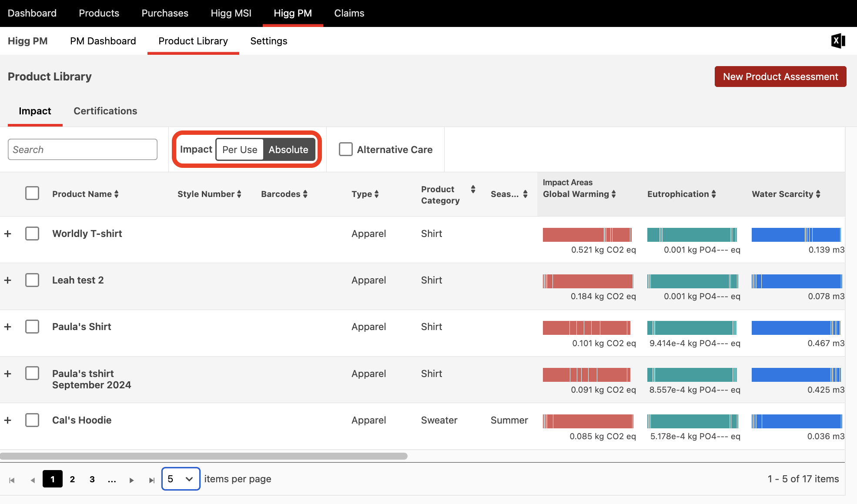857x504 pixels.
Task: Click the Summer season cell
Action: pos(509,420)
